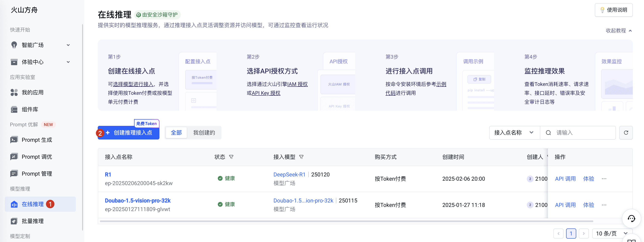
Task: Click 体验 for Doubao-1.5-vision-pro-32k row
Action: pyautogui.click(x=588, y=205)
